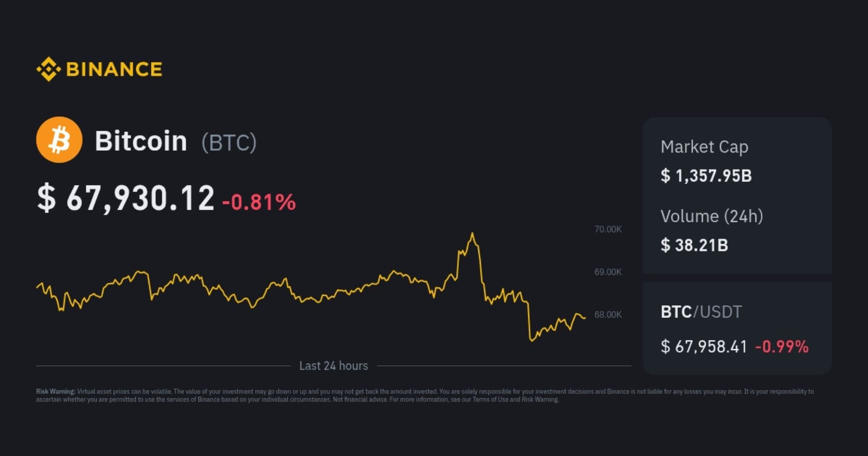
Task: Click the 69.00K axis label
Action: pyautogui.click(x=608, y=272)
